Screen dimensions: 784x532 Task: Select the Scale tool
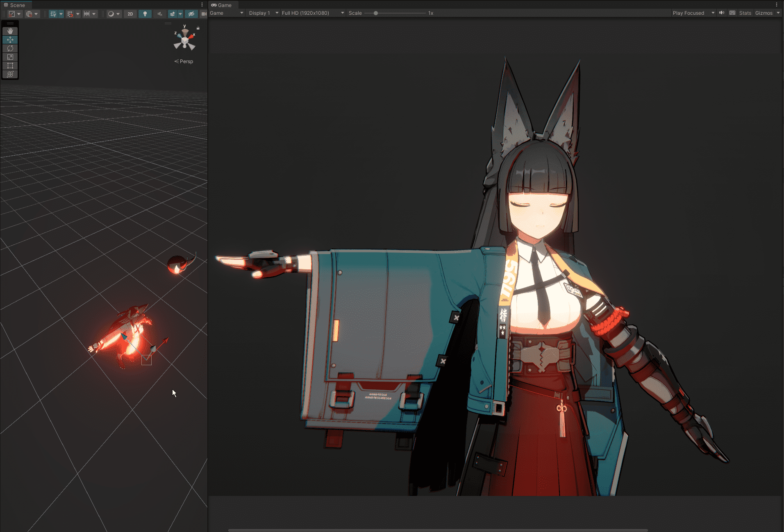[x=10, y=57]
